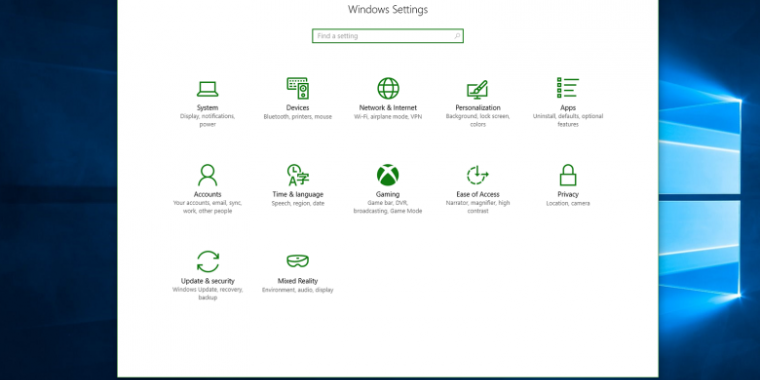Screen dimensions: 760x380
Task: Open the Accounts person icon
Action: [207, 175]
